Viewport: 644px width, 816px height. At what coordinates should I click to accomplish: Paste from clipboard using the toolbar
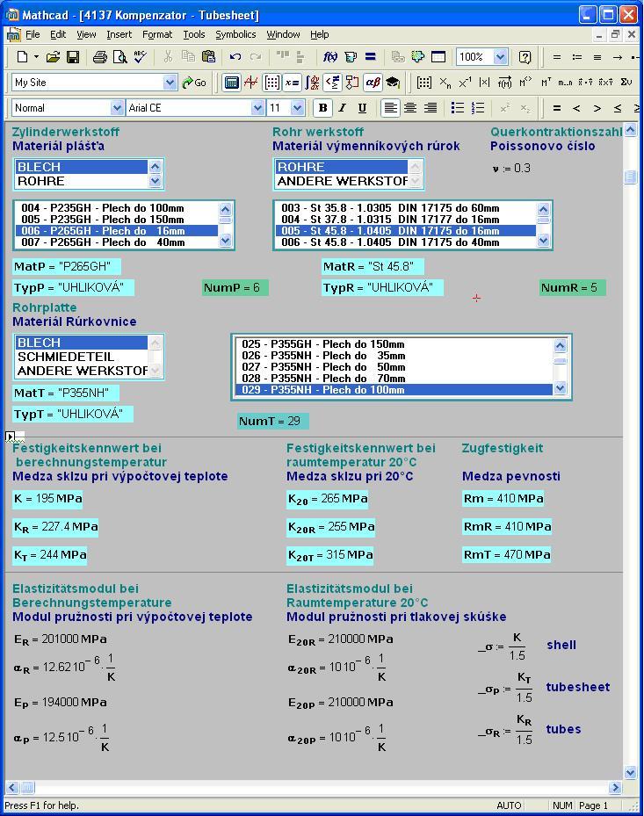[208, 57]
